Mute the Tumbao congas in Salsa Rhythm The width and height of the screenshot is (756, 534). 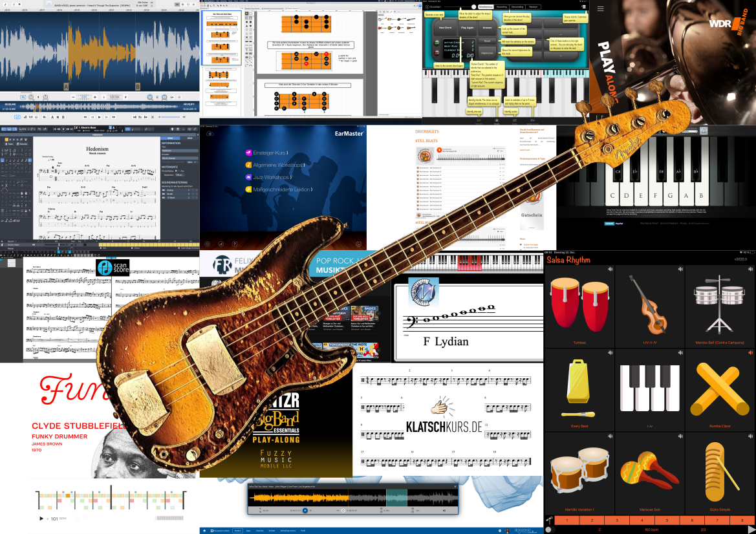(x=610, y=270)
